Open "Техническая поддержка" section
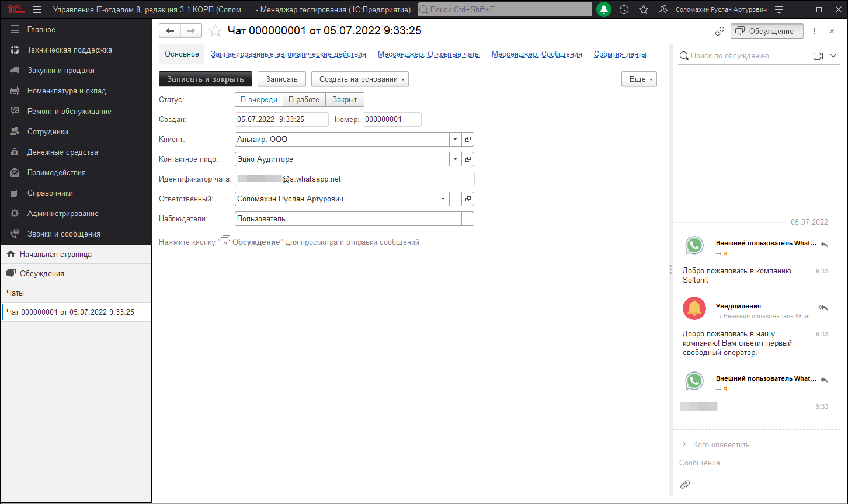848x504 pixels. click(x=69, y=50)
